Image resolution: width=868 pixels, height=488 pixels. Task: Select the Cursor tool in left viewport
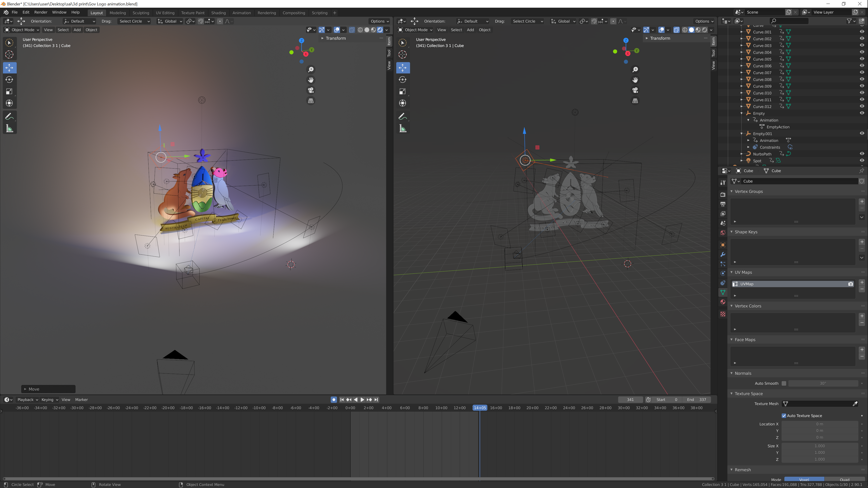point(9,54)
